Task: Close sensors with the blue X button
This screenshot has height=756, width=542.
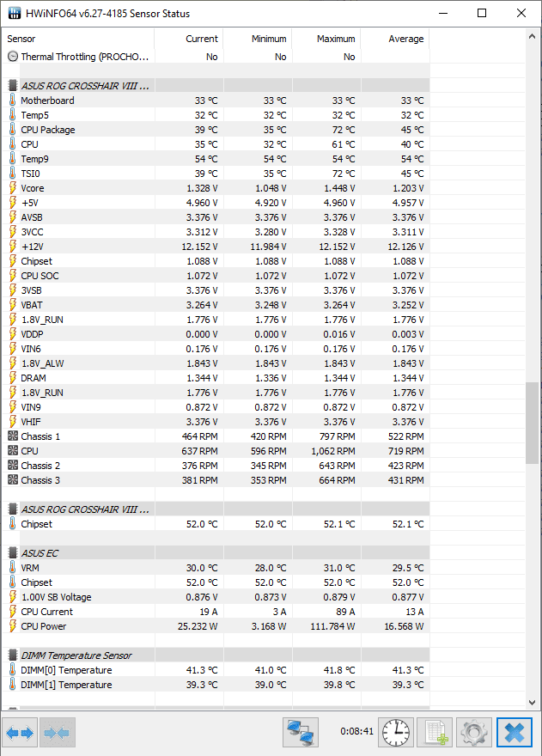Action: click(514, 733)
